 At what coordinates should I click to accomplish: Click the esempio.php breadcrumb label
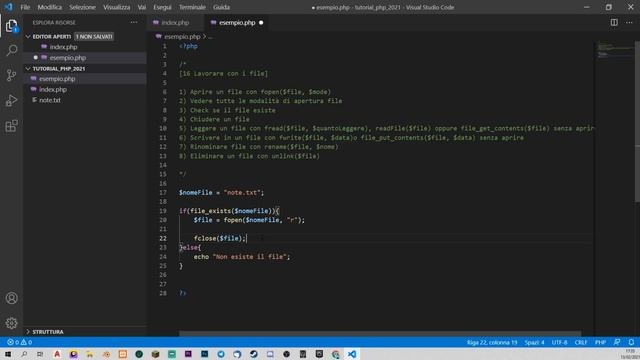(x=182, y=36)
